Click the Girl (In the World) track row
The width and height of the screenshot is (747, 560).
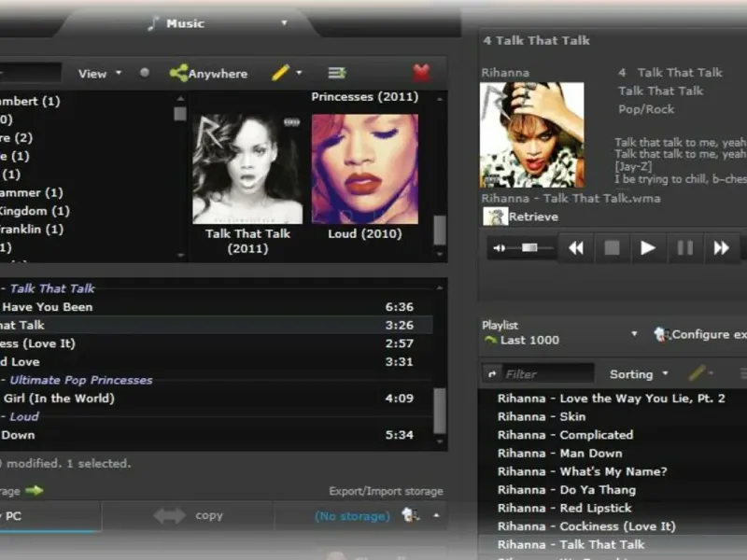217,399
